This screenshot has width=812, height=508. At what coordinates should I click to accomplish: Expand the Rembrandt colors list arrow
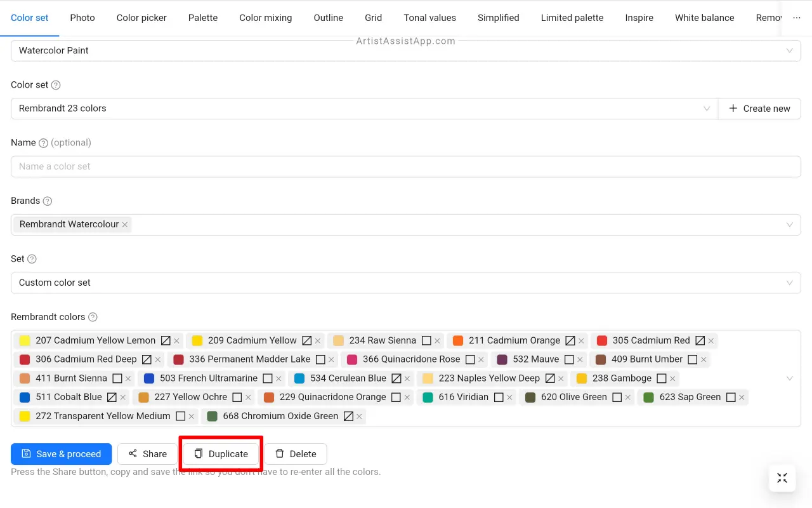coord(790,378)
